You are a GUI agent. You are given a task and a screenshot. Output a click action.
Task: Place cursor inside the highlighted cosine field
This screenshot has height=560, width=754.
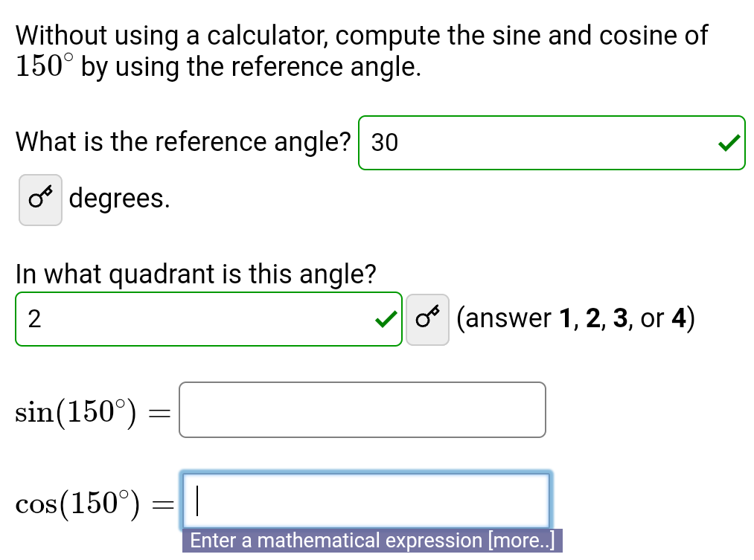pyautogui.click(x=365, y=501)
